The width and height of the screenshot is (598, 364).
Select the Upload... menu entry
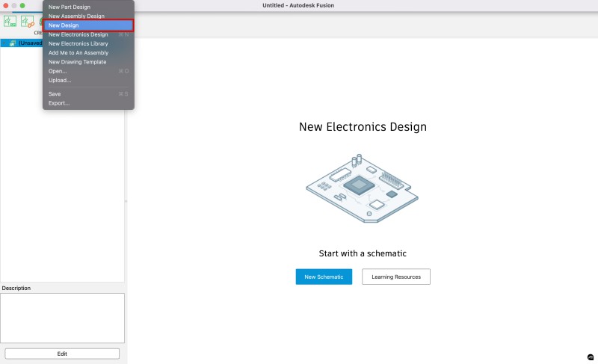pyautogui.click(x=88, y=80)
